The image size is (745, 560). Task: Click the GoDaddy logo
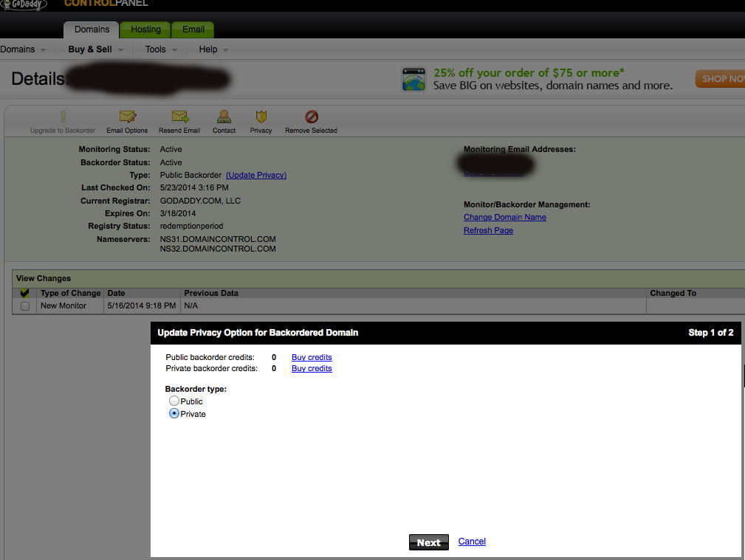(24, 4)
